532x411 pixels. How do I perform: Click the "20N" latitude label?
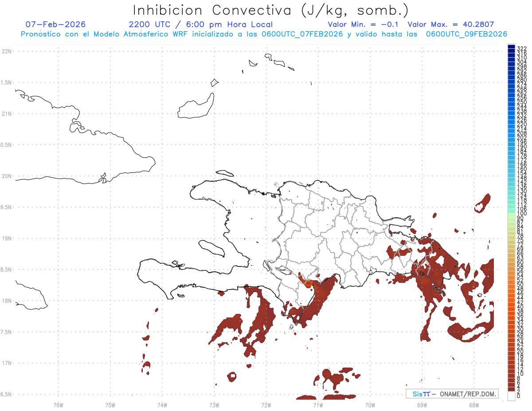(7, 176)
